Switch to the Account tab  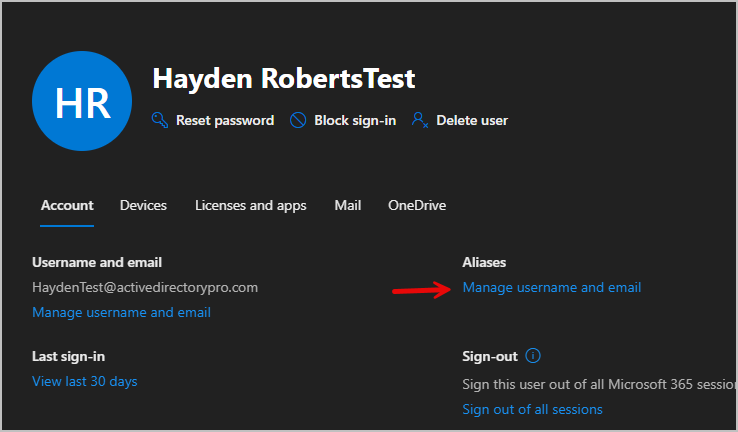pos(67,205)
